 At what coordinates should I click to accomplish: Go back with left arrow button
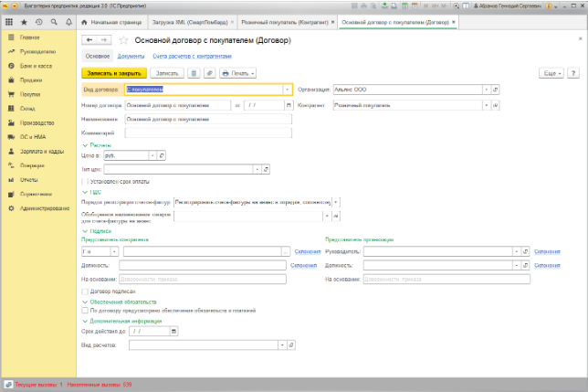[89, 40]
